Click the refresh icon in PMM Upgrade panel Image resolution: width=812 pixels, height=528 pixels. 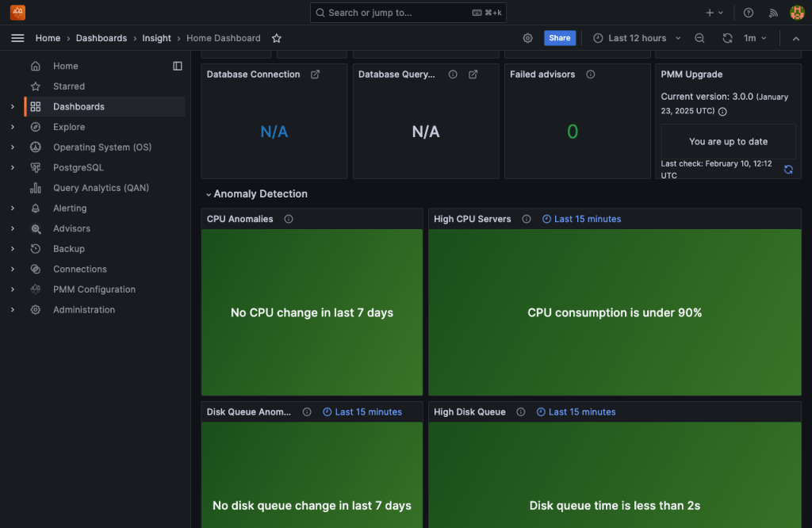(787, 170)
